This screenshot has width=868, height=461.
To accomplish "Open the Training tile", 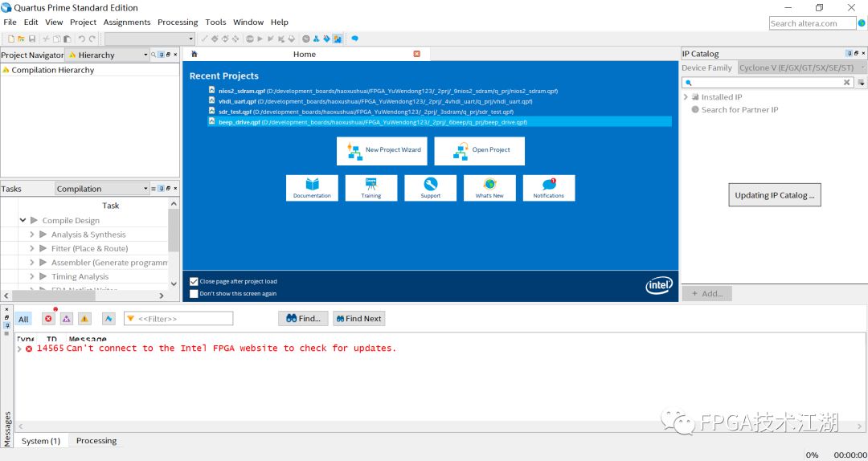I will 371,188.
